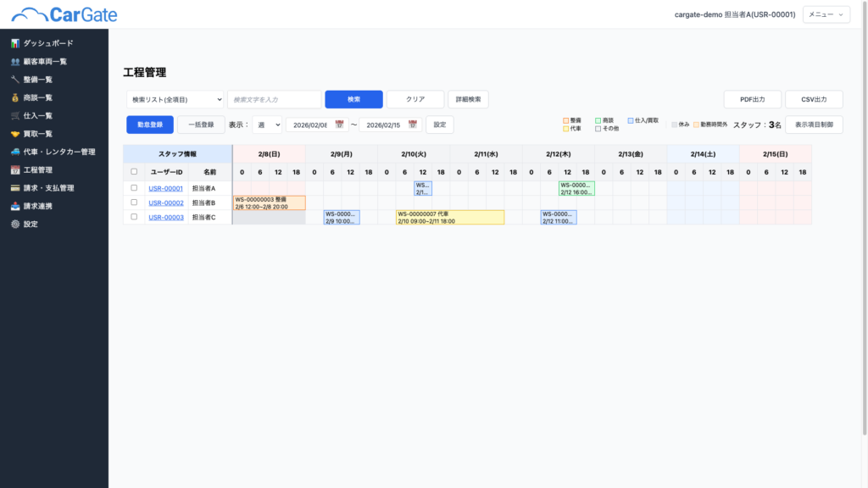Click the 検索文字を入力 search field
868x488 pixels.
click(274, 100)
